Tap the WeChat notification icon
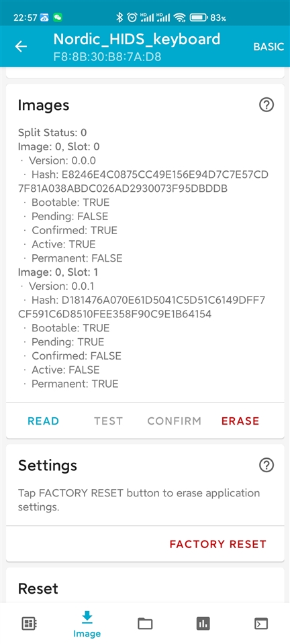Viewport: 290px width, 644px height. (58, 17)
